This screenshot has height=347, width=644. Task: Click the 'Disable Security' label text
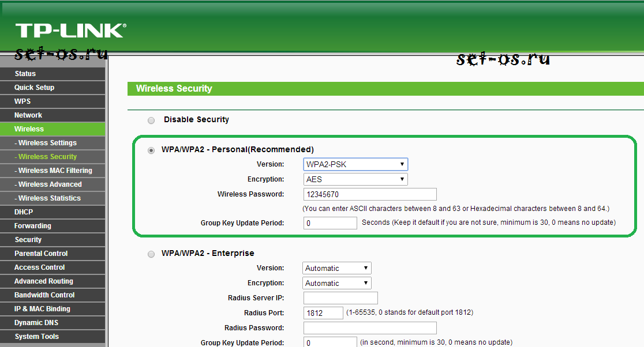click(196, 119)
